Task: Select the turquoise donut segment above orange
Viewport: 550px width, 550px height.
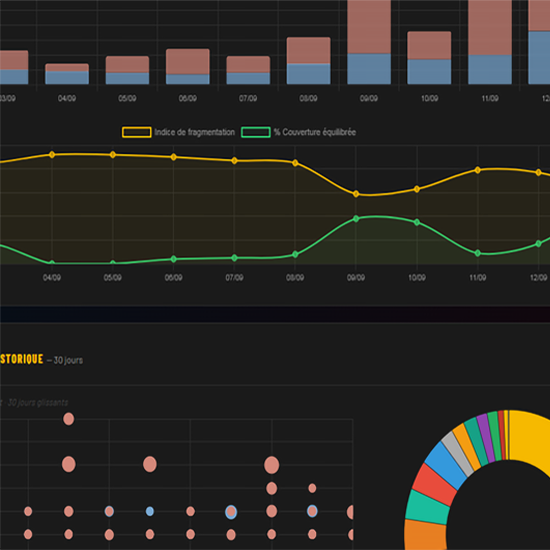Action: (427, 507)
